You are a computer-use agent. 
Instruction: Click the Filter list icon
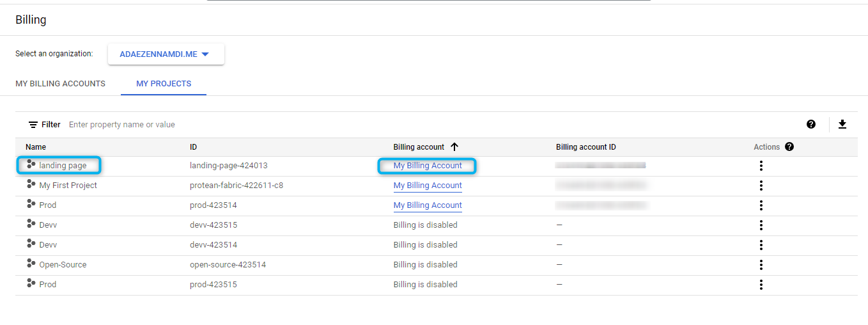click(x=33, y=125)
